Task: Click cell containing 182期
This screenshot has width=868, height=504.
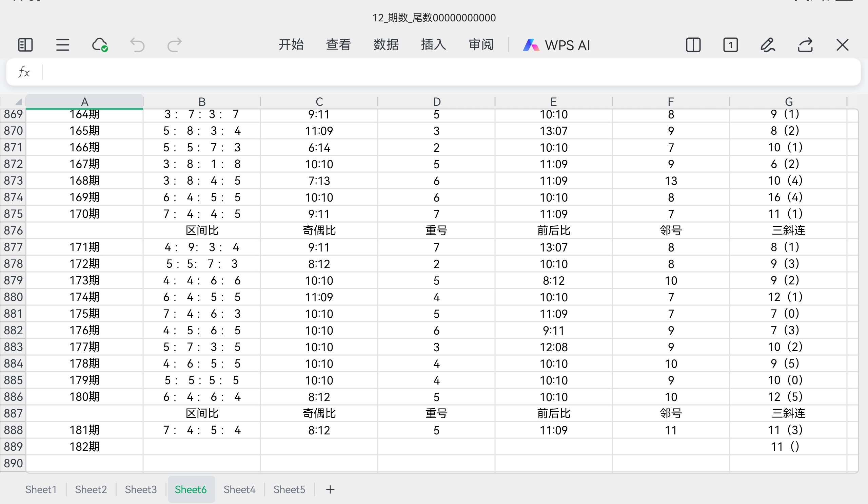Action: (84, 447)
